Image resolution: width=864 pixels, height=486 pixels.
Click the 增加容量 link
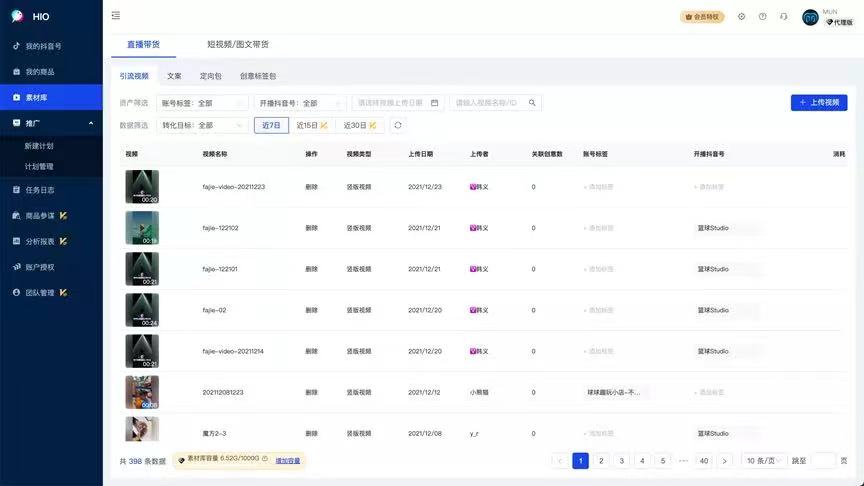pos(288,461)
